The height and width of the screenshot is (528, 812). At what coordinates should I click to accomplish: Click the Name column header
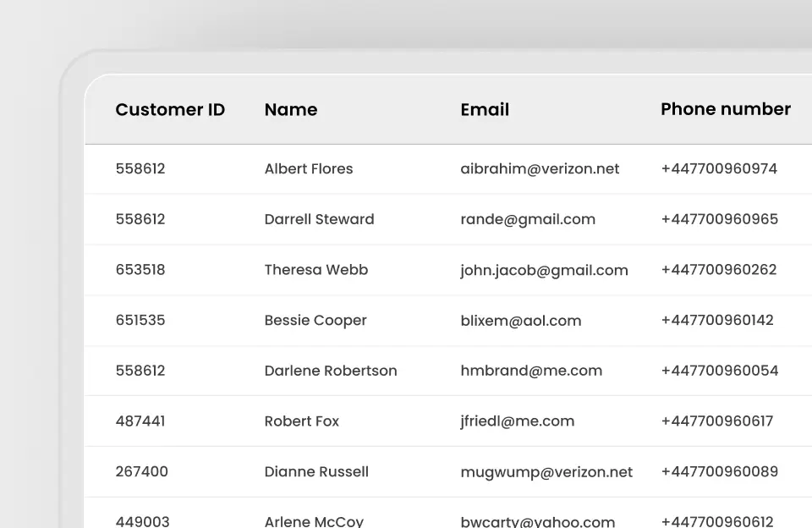click(290, 109)
